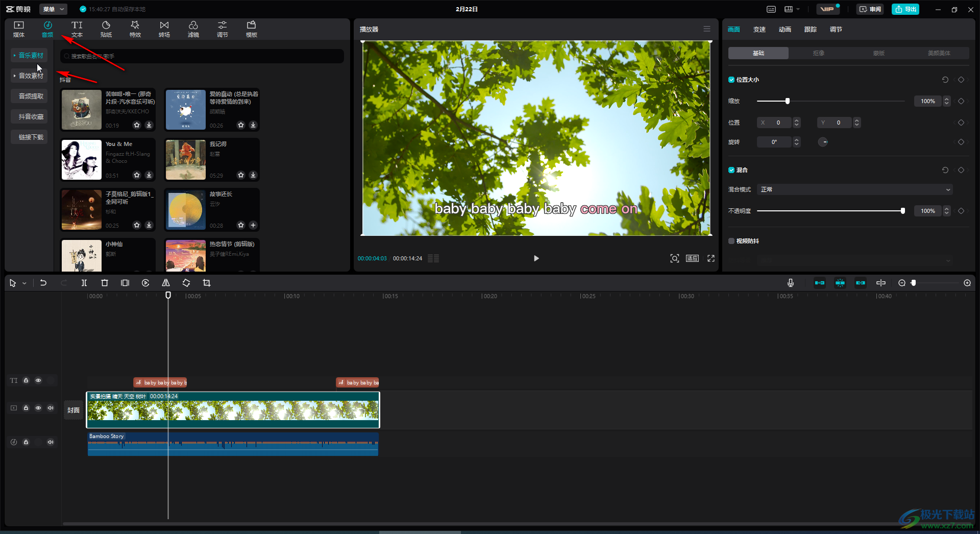Open 音频提取 audio extraction
This screenshot has height=534, width=980.
click(x=29, y=96)
